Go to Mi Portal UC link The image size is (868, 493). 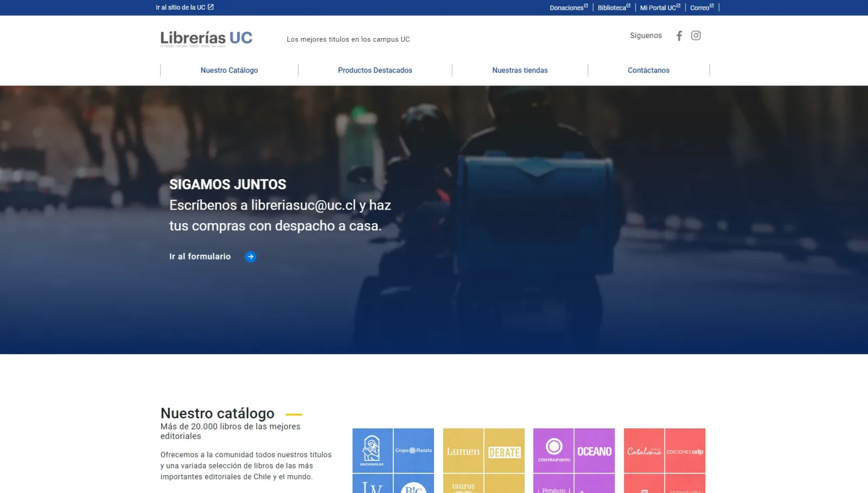click(x=660, y=8)
